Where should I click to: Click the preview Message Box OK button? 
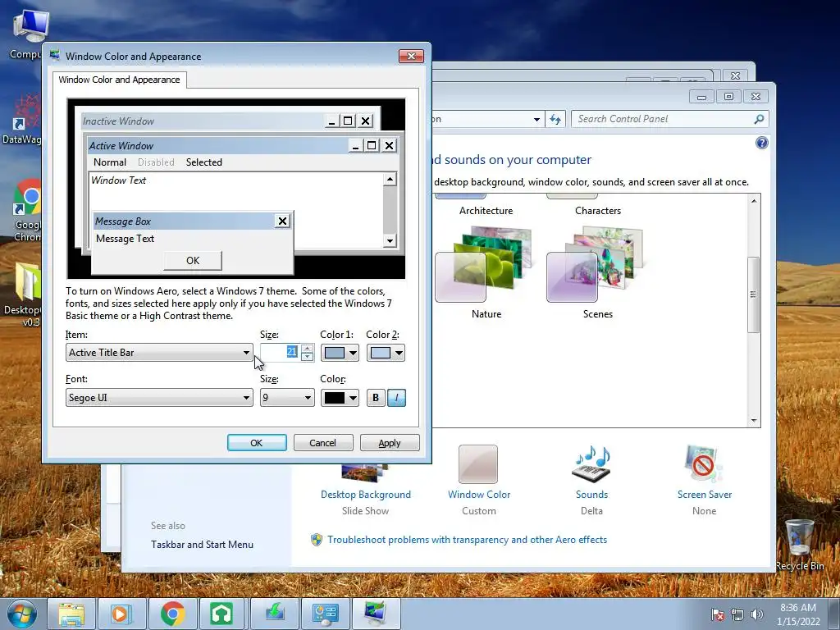193,260
